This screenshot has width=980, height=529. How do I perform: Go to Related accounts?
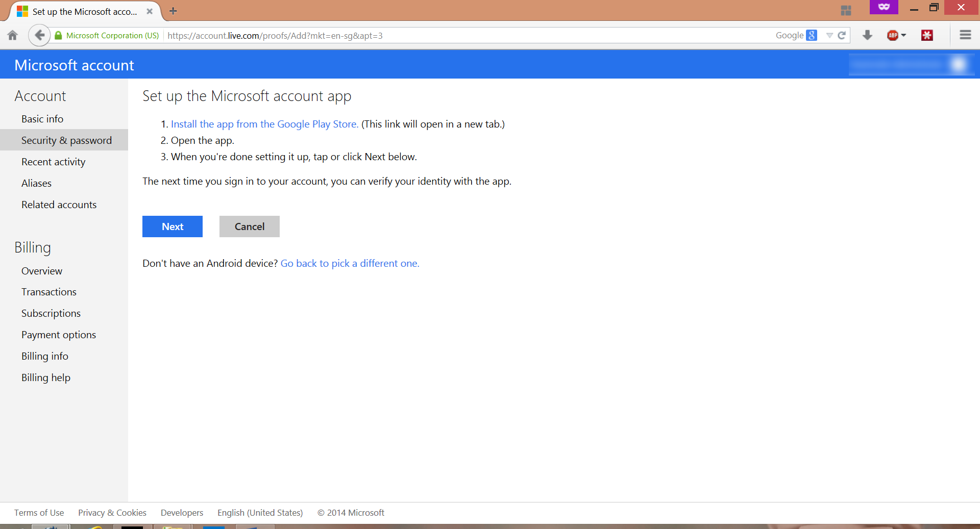click(x=59, y=205)
